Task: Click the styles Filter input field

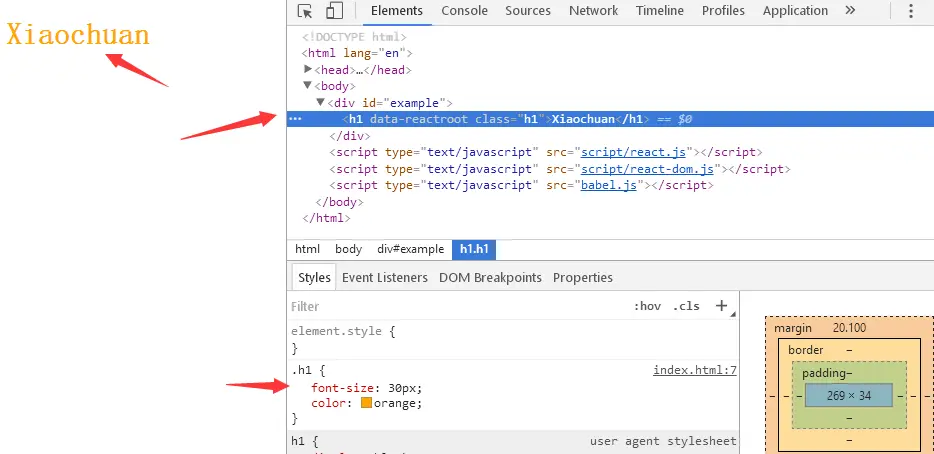Action: [459, 306]
